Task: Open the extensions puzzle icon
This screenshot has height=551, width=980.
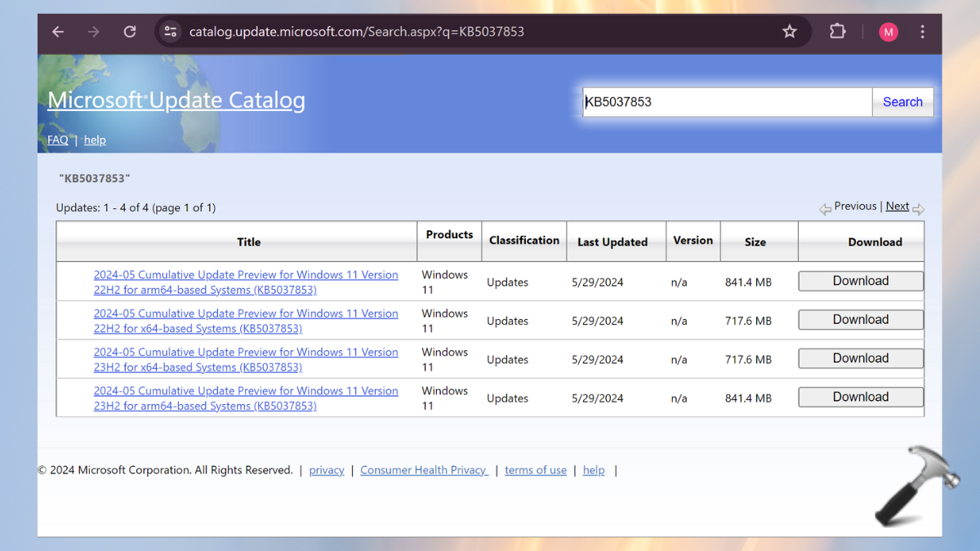Action: [837, 32]
